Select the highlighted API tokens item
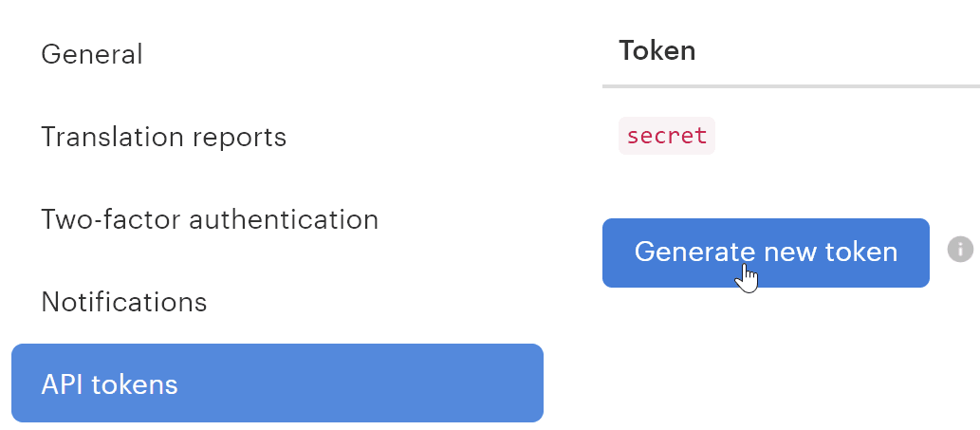This screenshot has height=430, width=980. coord(277,383)
